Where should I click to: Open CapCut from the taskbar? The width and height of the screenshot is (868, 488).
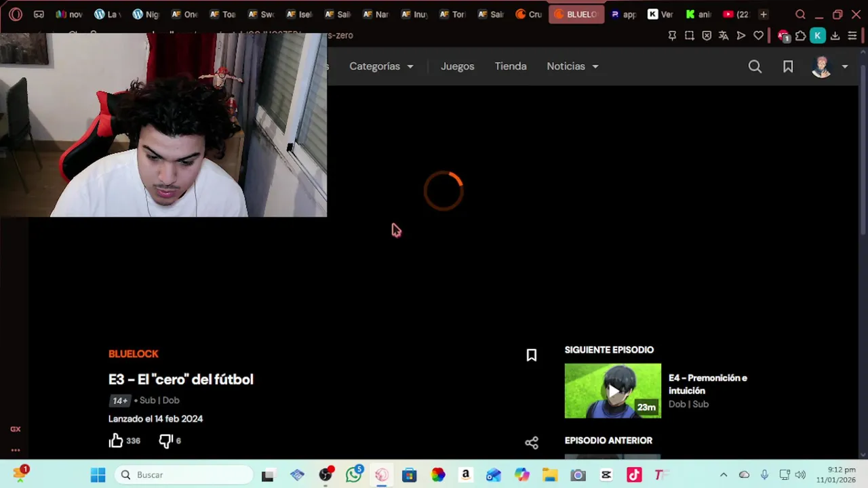tap(606, 475)
